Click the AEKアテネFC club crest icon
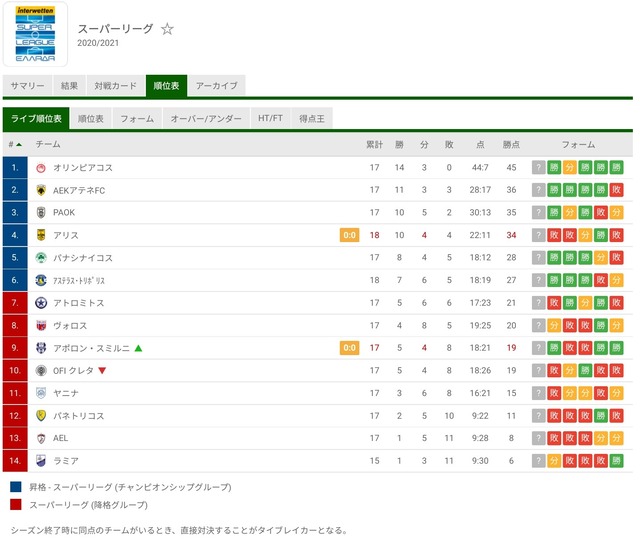The image size is (640, 542). coord(41,190)
